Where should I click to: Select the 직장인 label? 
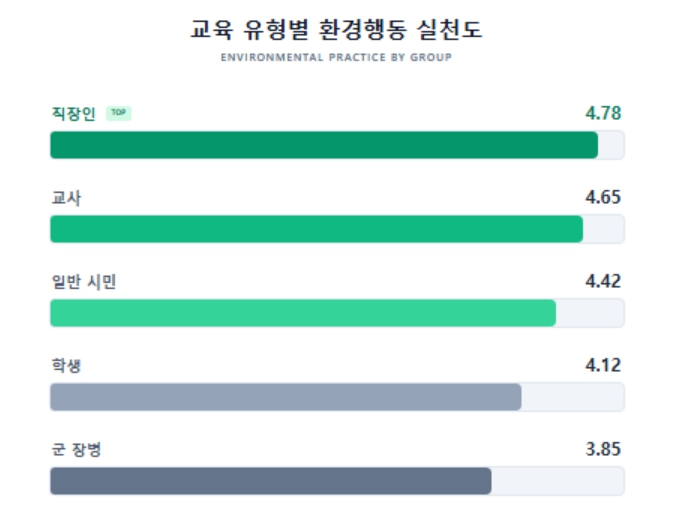tap(73, 114)
